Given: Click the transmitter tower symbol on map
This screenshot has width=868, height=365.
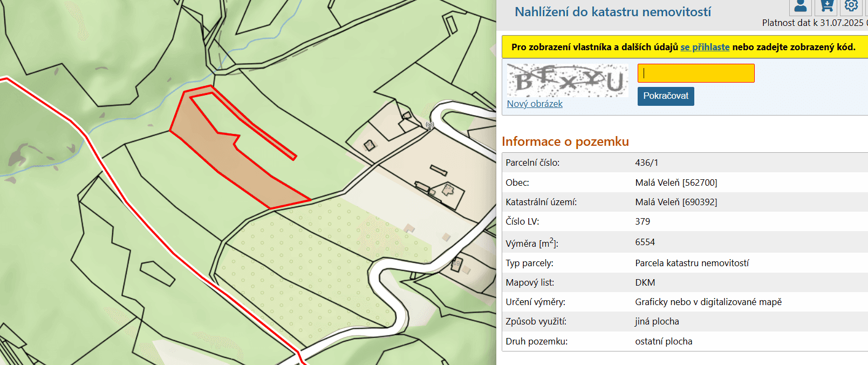Looking at the screenshot, I should pos(429,126).
